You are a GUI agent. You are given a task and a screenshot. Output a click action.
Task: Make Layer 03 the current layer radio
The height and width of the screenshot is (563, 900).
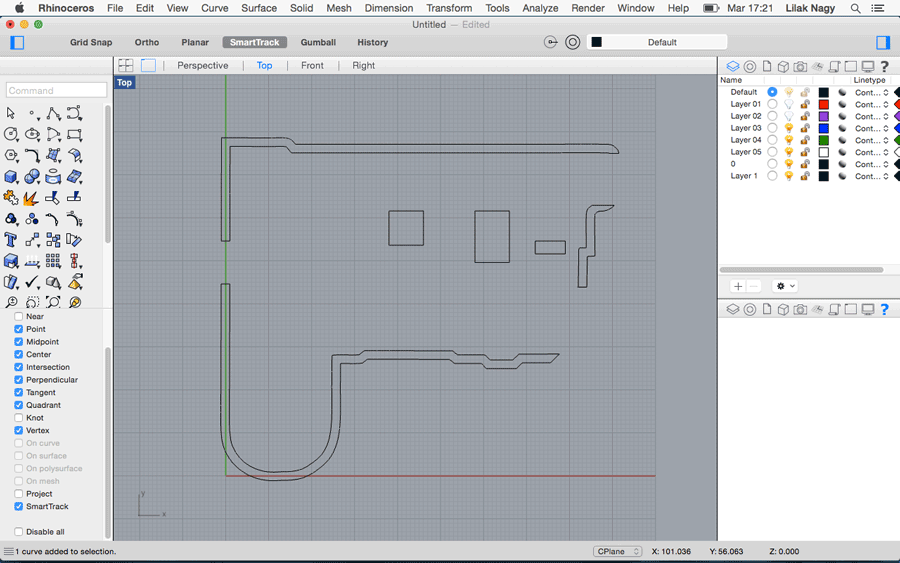[x=772, y=128]
